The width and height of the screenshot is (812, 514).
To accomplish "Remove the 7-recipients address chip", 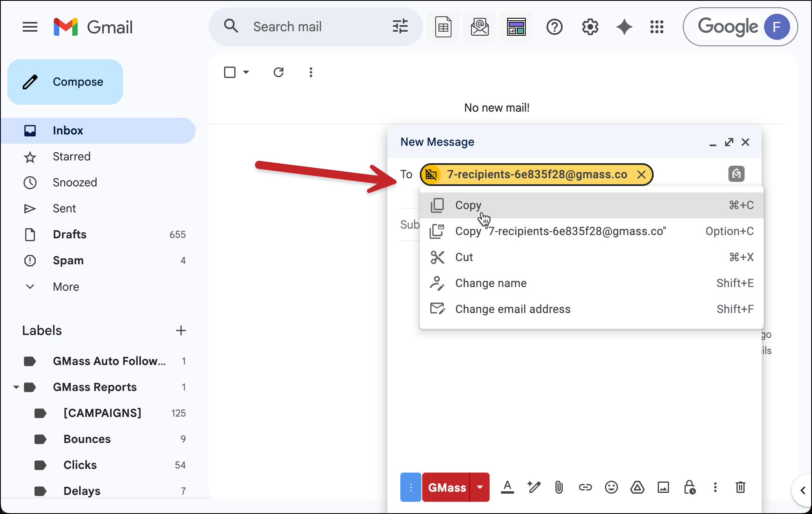I will tap(641, 175).
